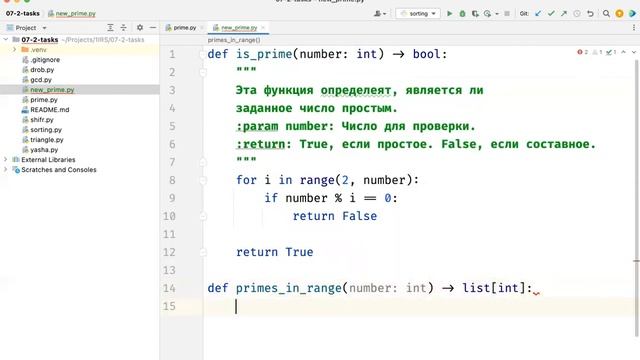The height and width of the screenshot is (360, 640).
Task: Run the sorting configuration
Action: coord(449,13)
